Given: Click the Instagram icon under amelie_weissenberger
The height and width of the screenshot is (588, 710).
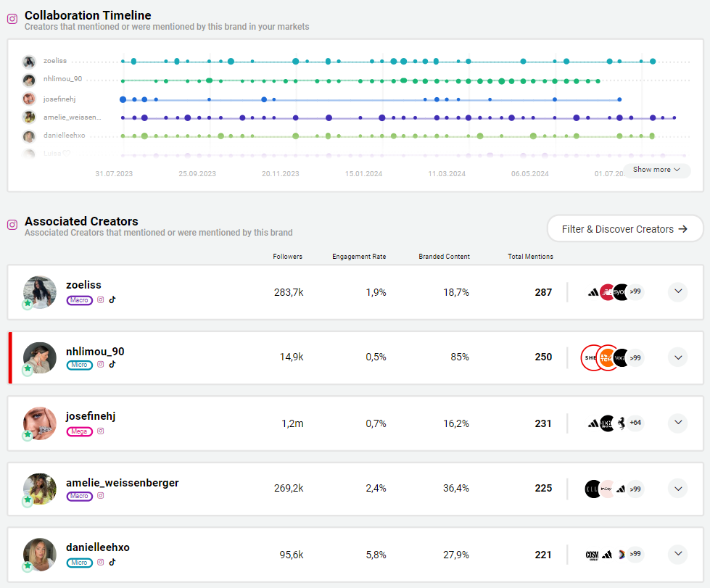Looking at the screenshot, I should [101, 496].
